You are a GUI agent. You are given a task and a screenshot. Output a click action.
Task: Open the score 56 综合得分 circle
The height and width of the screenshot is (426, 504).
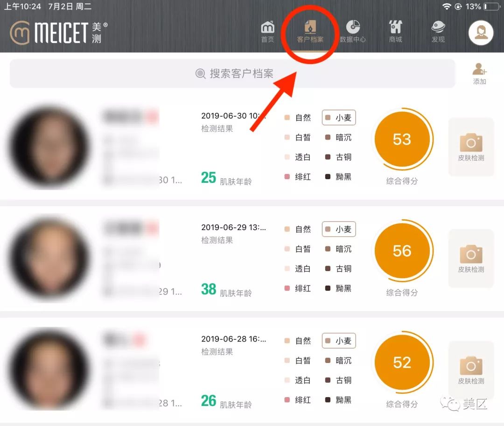pos(402,251)
